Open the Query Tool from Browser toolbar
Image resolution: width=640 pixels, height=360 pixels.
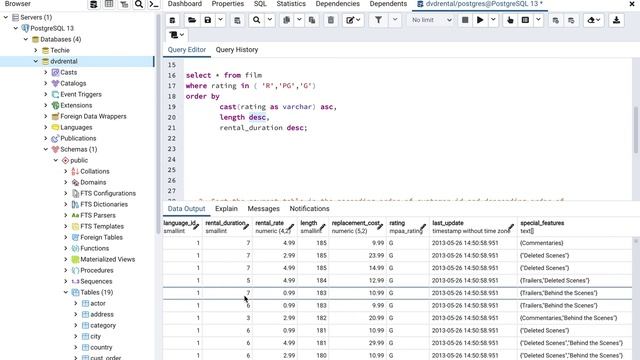pos(93,4)
